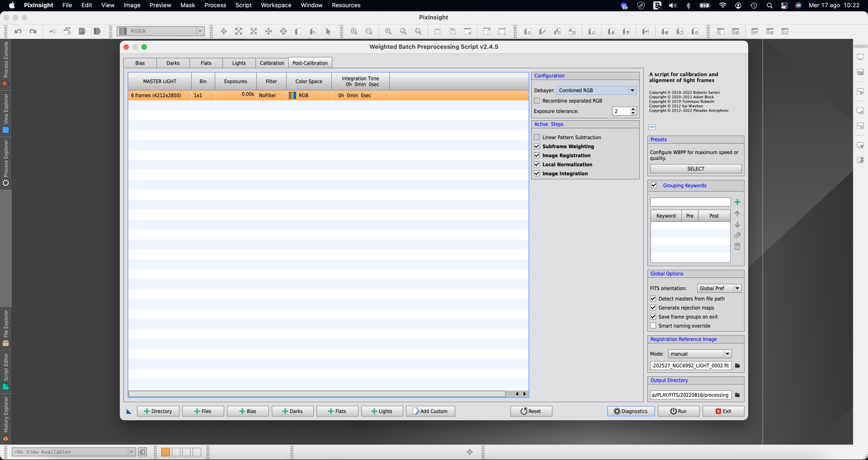This screenshot has width=868, height=460.
Task: Enable Linear Pattern Subtraction
Action: pos(537,137)
